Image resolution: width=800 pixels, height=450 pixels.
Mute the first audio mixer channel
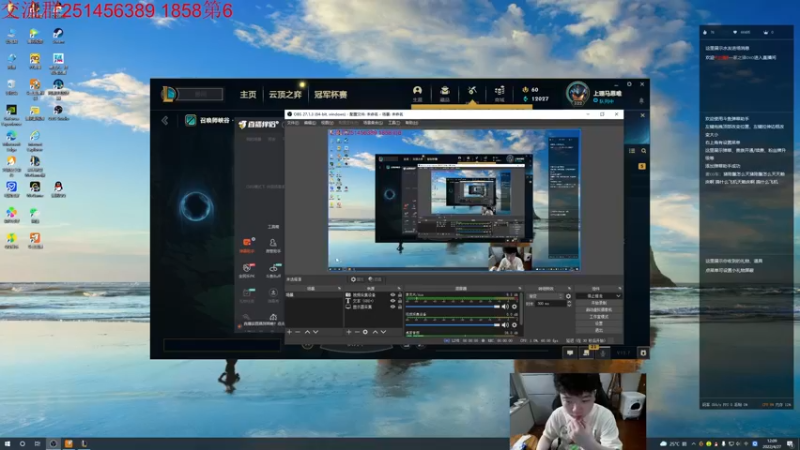pos(505,307)
